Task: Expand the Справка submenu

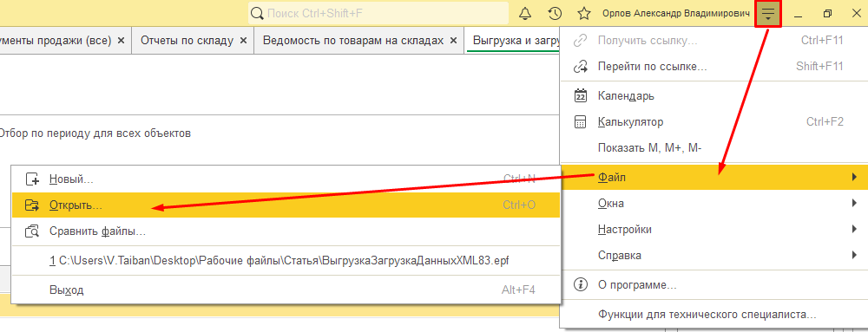Action: tap(714, 255)
